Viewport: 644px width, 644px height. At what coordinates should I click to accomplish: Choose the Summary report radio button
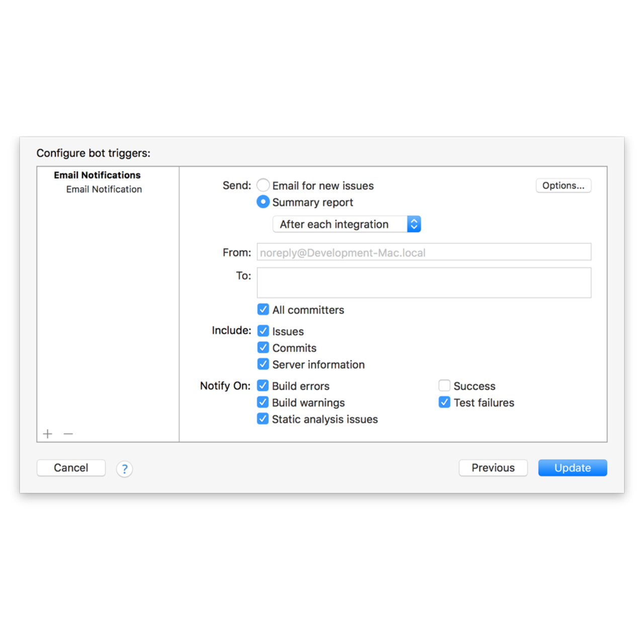(263, 202)
